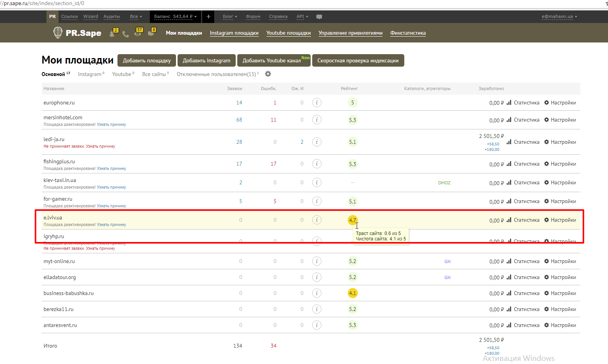Click Добавить площадку button
608x364 pixels.
coord(147,60)
